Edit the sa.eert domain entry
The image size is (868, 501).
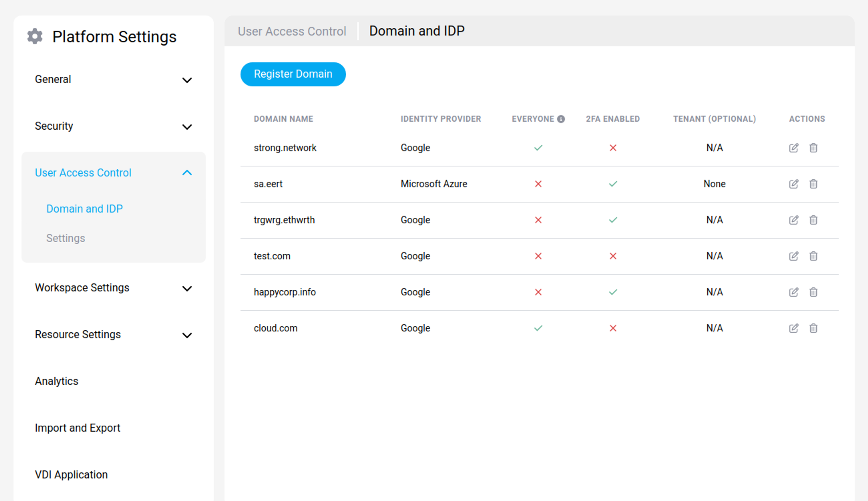coord(794,184)
